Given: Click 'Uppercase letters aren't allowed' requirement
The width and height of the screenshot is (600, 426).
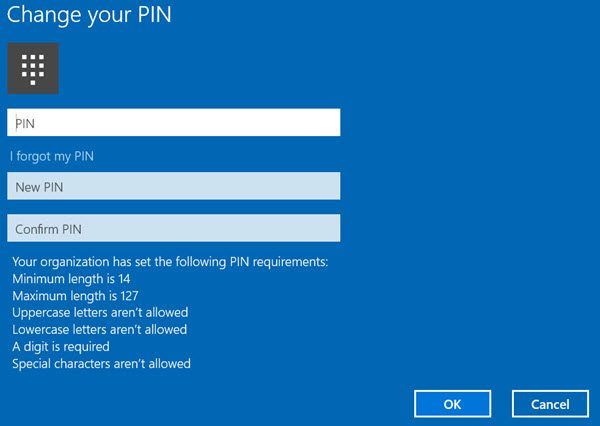Looking at the screenshot, I should click(100, 313).
